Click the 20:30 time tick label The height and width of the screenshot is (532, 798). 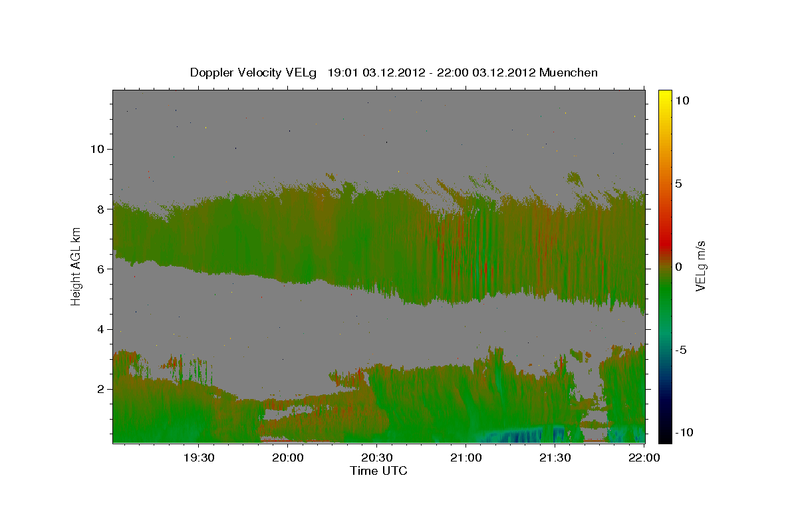[x=377, y=458]
